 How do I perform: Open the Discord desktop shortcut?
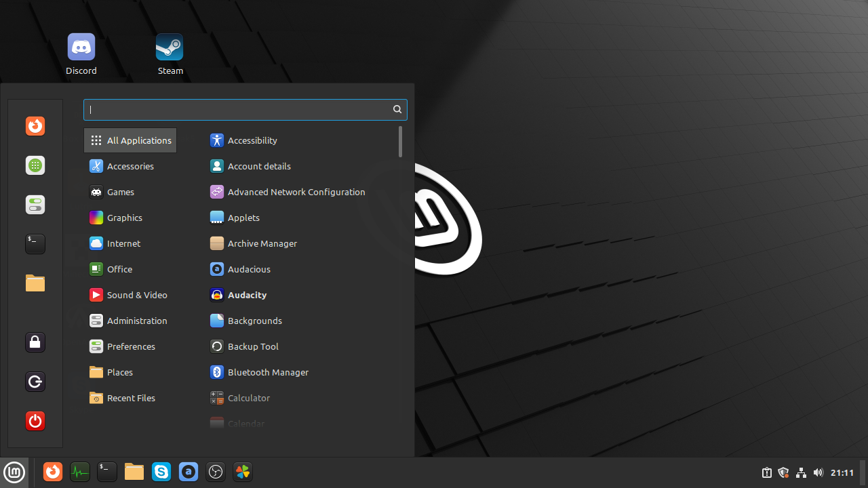[81, 54]
